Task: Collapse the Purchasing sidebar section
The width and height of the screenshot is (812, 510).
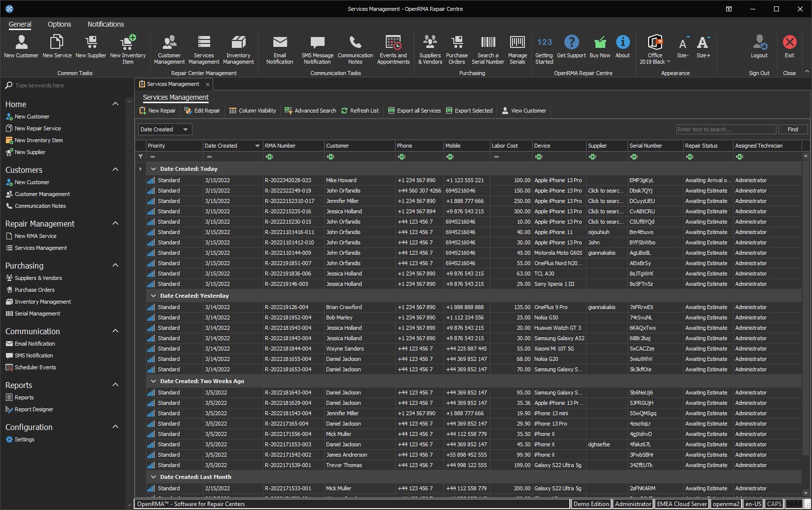Action: (115, 265)
